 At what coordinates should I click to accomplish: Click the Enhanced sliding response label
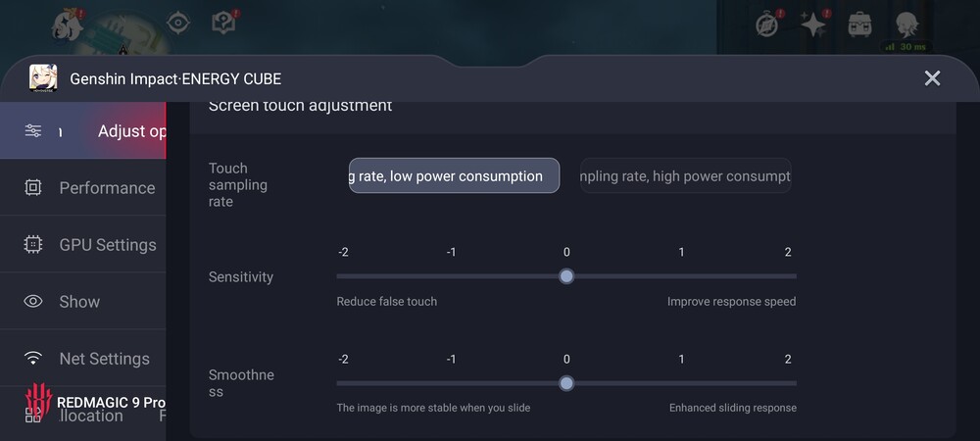(732, 408)
